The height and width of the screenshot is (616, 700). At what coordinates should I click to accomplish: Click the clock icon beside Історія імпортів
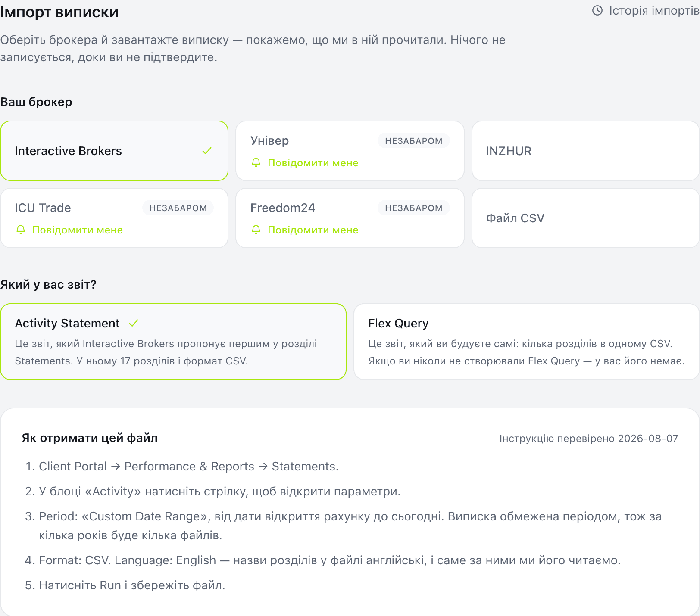click(597, 10)
